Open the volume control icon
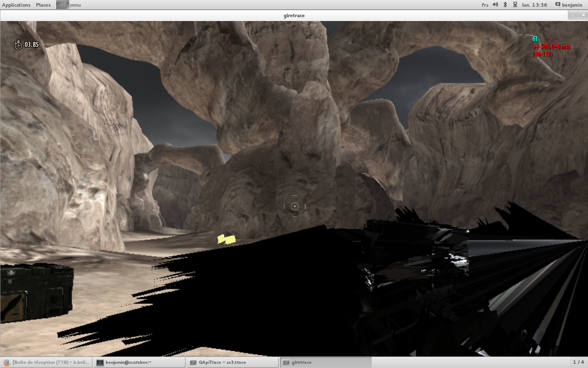 pos(495,5)
